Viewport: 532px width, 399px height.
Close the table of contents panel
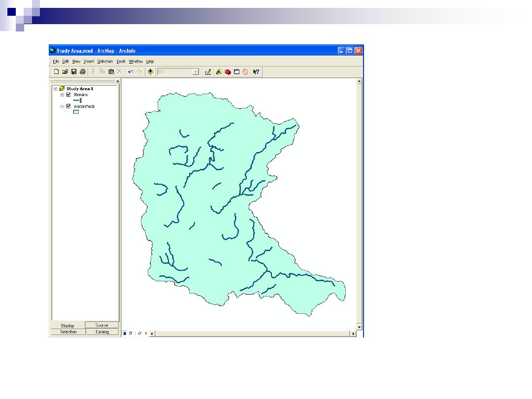118,81
